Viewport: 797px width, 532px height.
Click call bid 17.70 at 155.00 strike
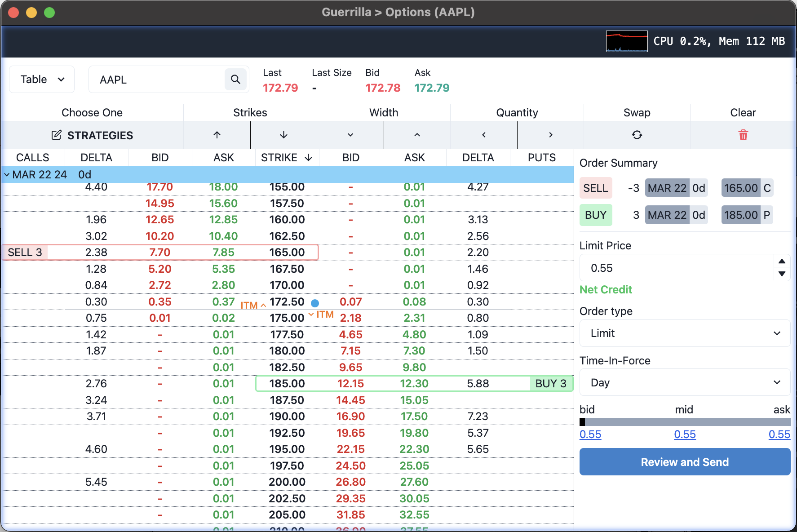160,187
